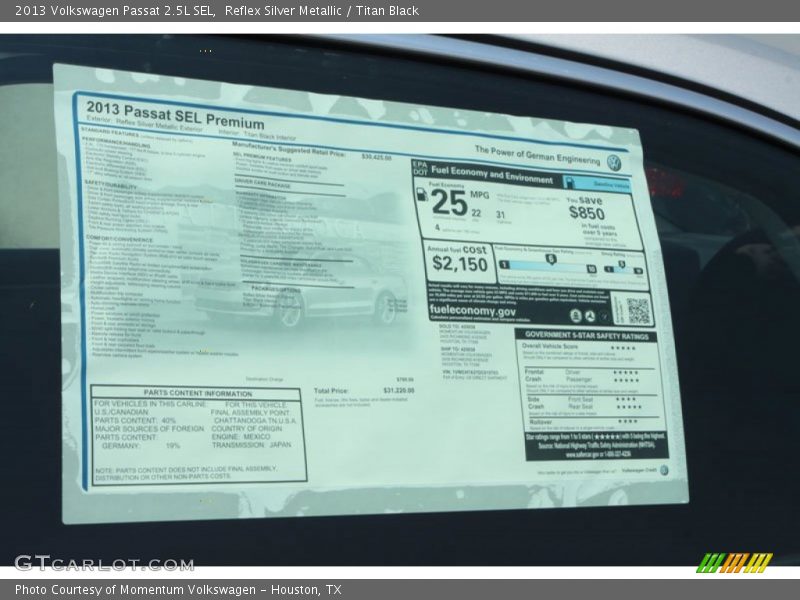The image size is (800, 600).
Task: Click the Gasoline Vehicle fuel pump indicator
Action: click(x=570, y=180)
